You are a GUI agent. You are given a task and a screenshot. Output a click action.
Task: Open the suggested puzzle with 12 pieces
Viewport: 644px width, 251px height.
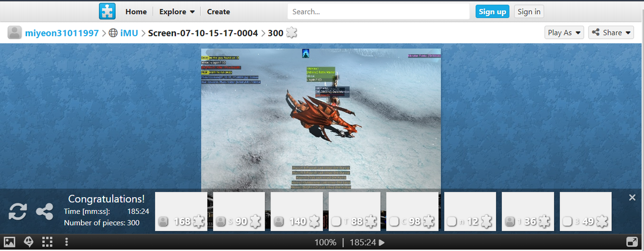(470, 211)
